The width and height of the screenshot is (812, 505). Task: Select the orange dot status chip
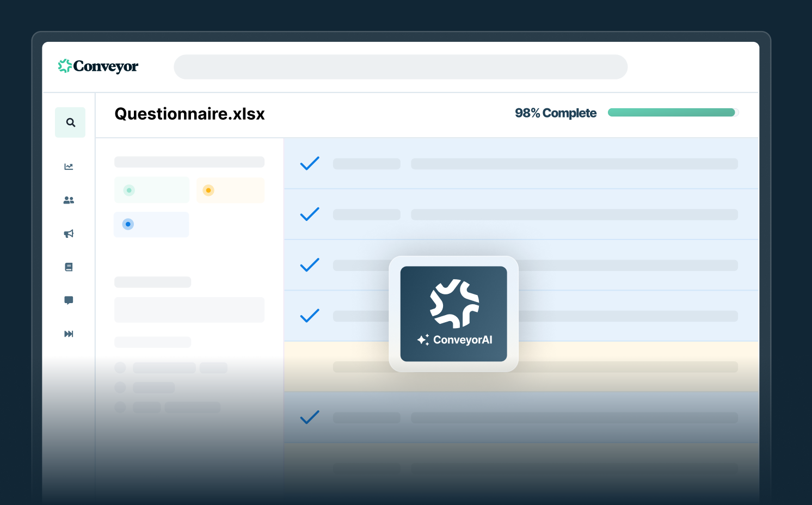[230, 190]
